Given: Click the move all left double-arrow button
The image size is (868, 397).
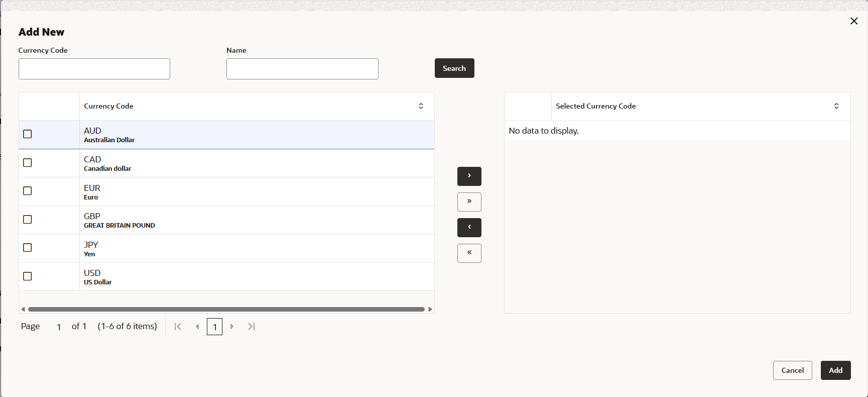Looking at the screenshot, I should 469,253.
